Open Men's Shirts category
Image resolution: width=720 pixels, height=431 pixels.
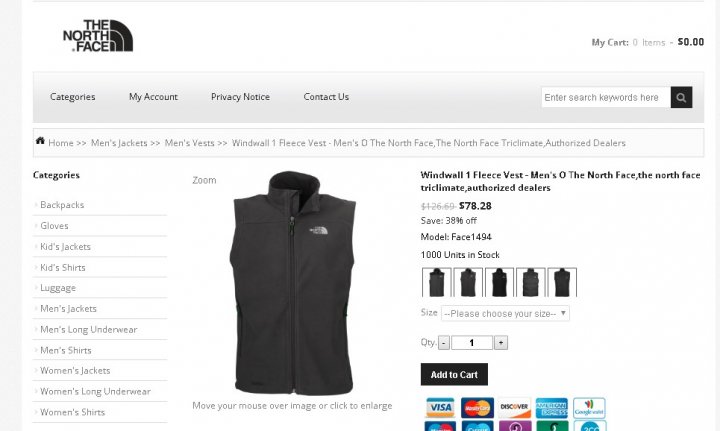(x=66, y=350)
